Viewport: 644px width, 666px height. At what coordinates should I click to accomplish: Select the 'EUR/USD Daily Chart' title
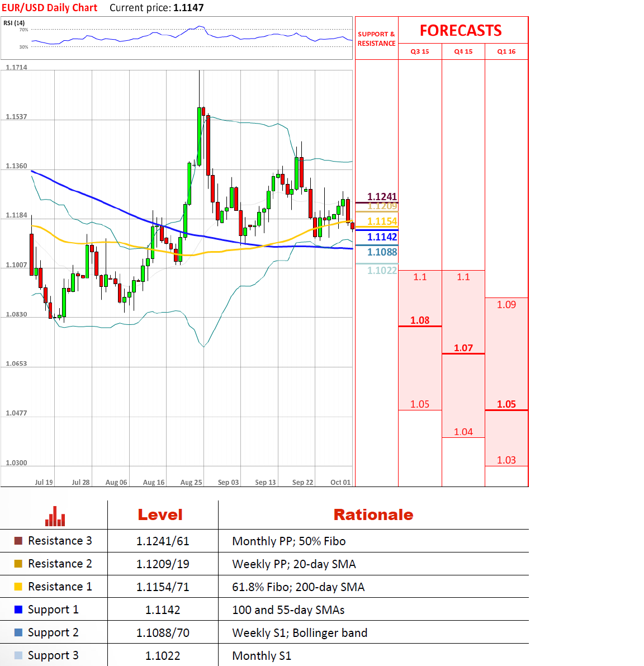[50, 8]
